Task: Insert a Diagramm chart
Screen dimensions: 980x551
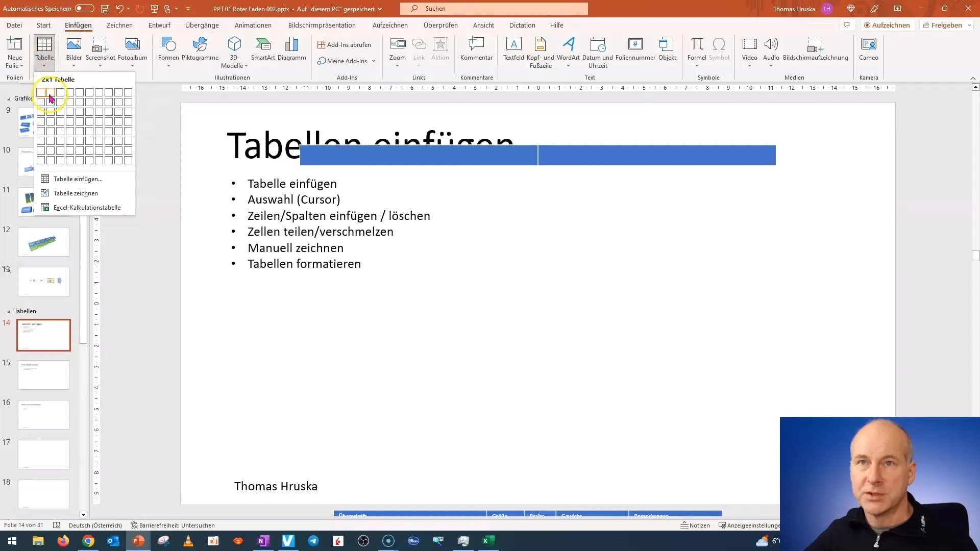Action: point(292,49)
